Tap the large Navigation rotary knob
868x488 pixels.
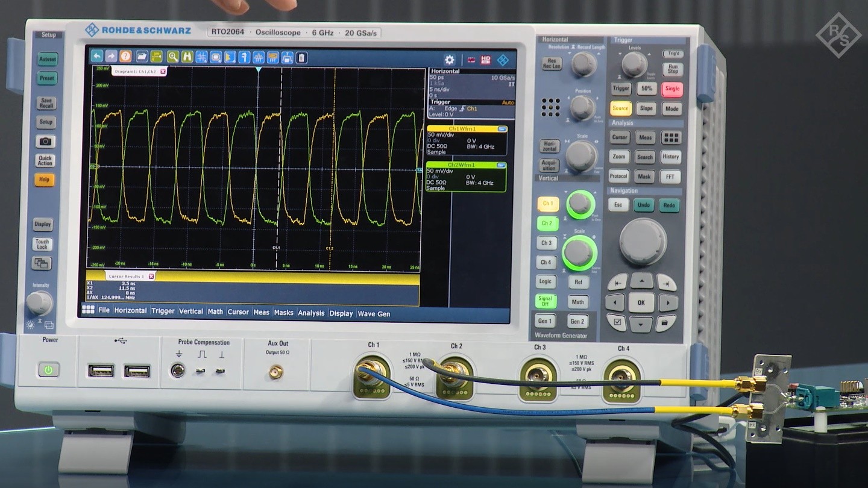[x=643, y=241]
